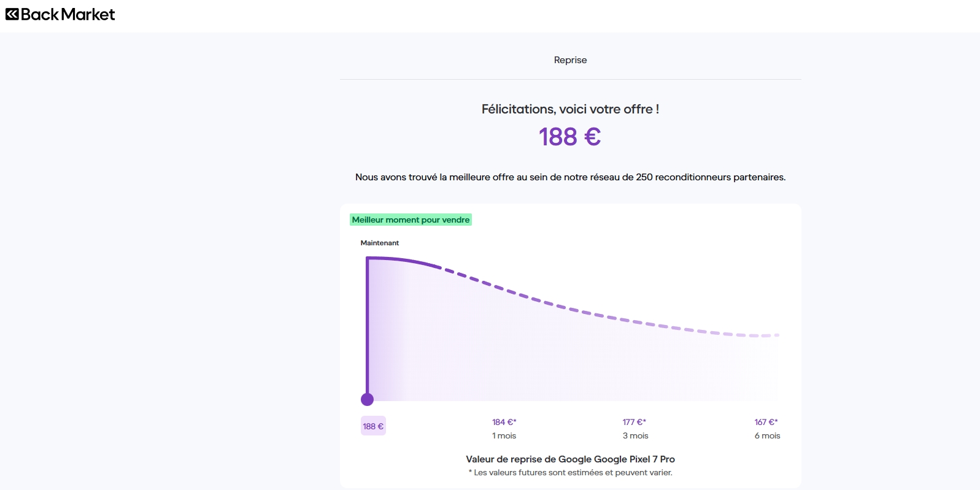980x490 pixels.
Task: Select the Reprise step header
Action: (570, 60)
